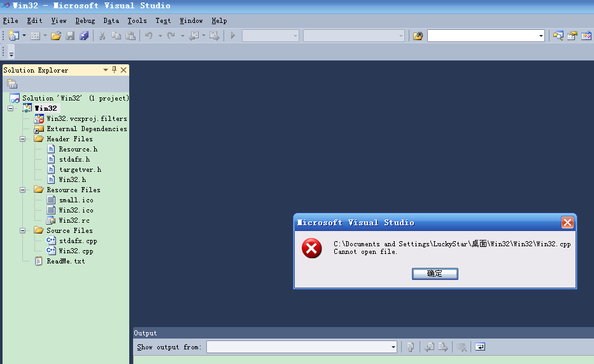
Task: Click the 确定 button in error dialog
Action: click(435, 274)
